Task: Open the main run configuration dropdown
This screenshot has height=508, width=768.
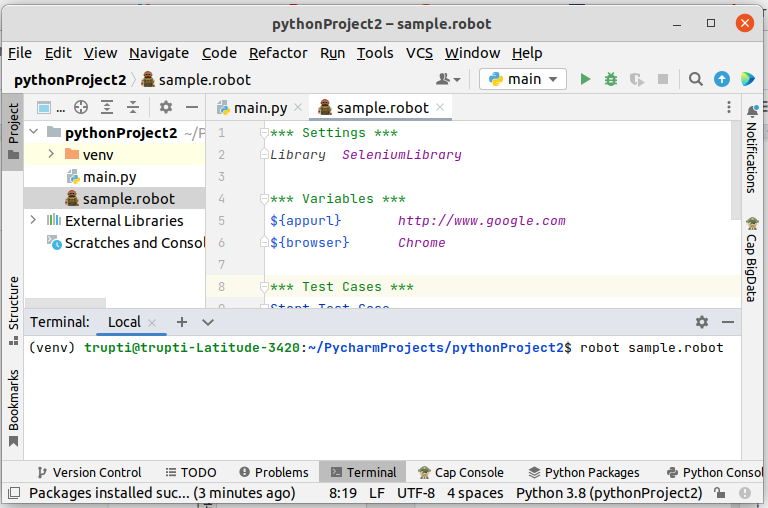Action: click(x=523, y=79)
